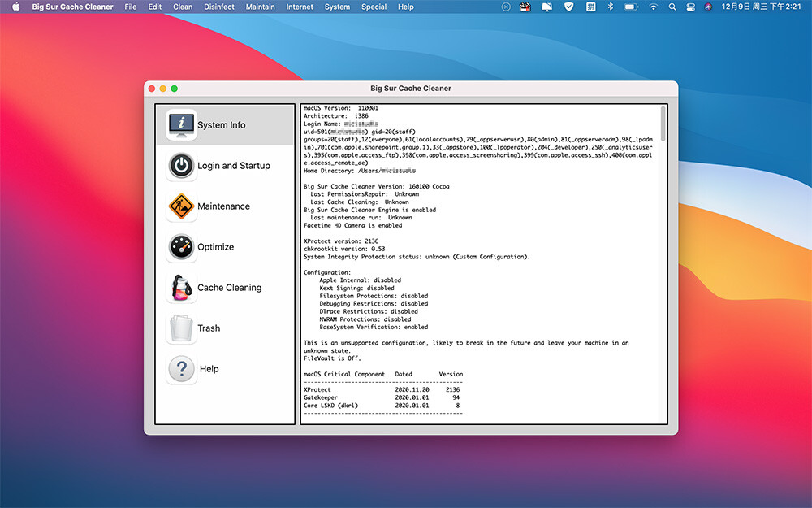Click 'BaseSystem Verification: enabled' line
Image resolution: width=812 pixels, height=508 pixels.
tap(374, 327)
